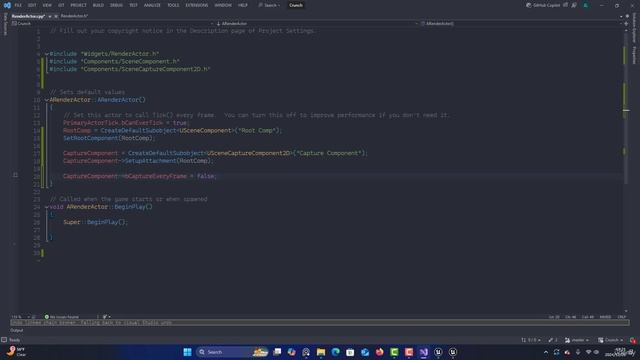640x360 pixels.
Task: Open the TEST menu
Action: (x=133, y=5)
